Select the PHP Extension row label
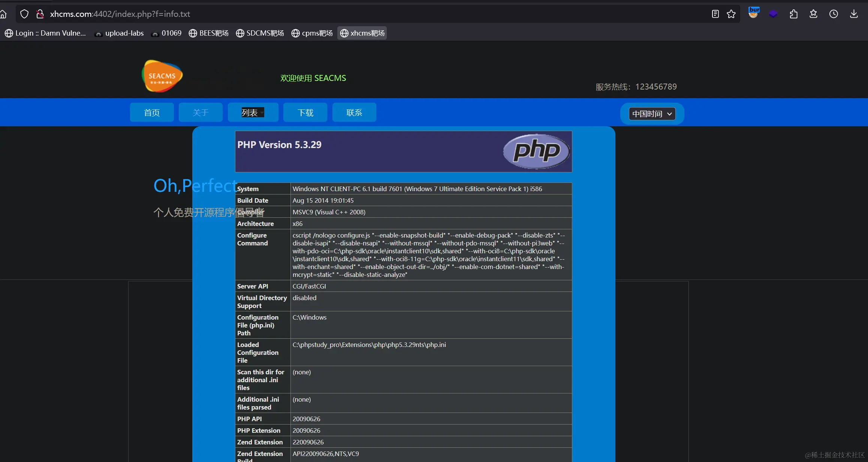This screenshot has height=462, width=868. point(259,431)
